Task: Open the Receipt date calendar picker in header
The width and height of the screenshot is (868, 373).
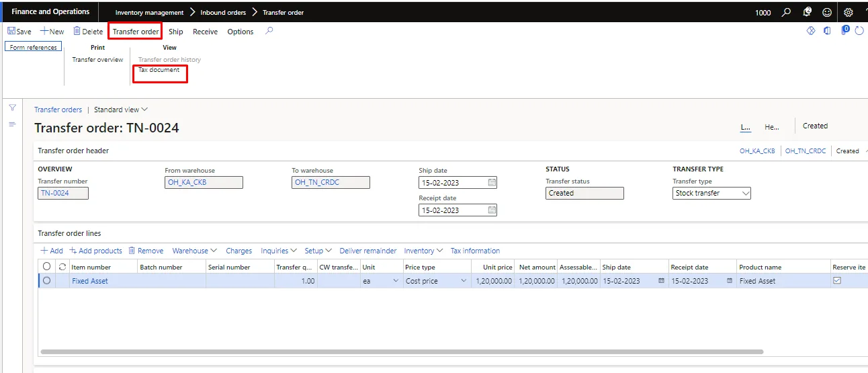Action: [x=492, y=210]
